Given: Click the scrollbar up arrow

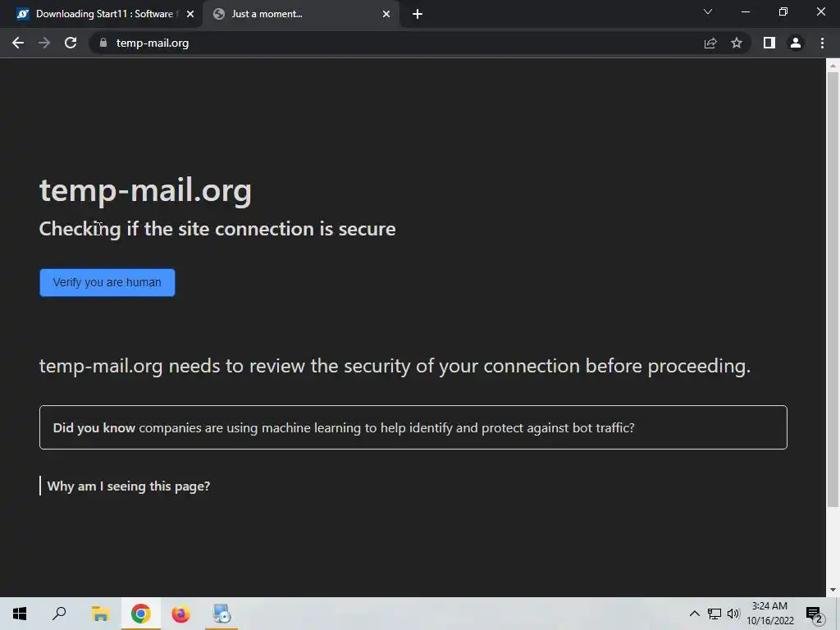Looking at the screenshot, I should point(833,66).
